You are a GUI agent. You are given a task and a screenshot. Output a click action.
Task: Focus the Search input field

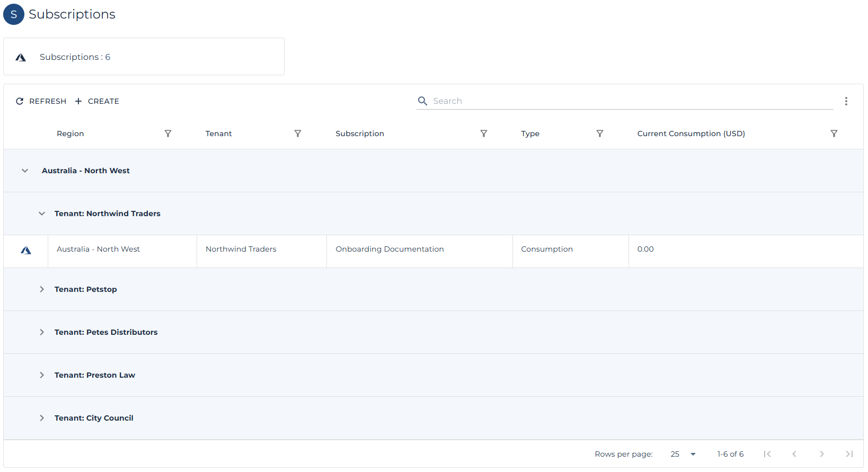(631, 101)
